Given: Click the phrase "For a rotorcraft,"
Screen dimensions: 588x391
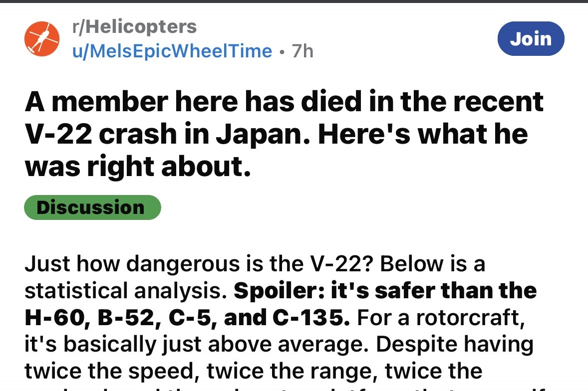Looking at the screenshot, I should coord(439,318).
